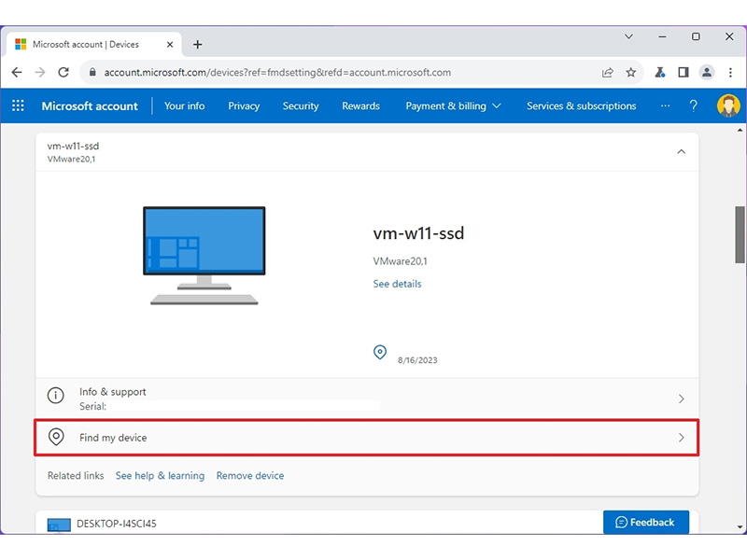Click the 8/16/2023 date text
The width and height of the screenshot is (747, 560).
(417, 360)
